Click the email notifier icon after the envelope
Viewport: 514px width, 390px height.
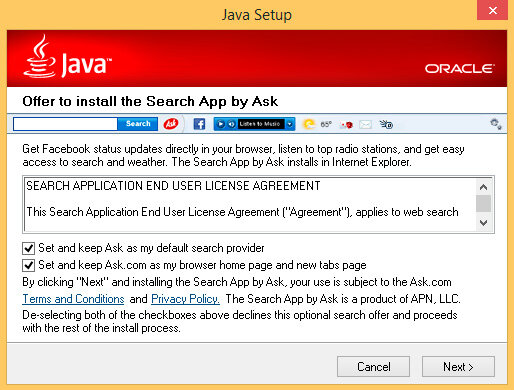point(386,124)
